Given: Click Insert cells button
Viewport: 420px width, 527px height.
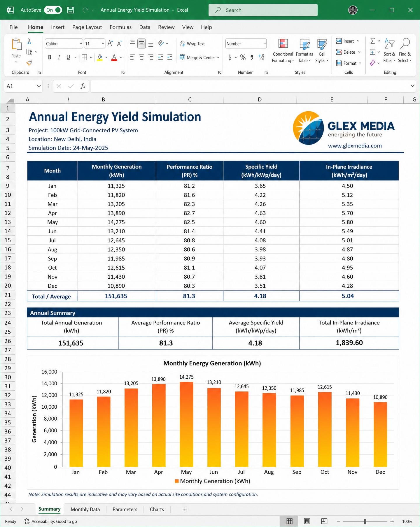Looking at the screenshot, I should (345, 41).
